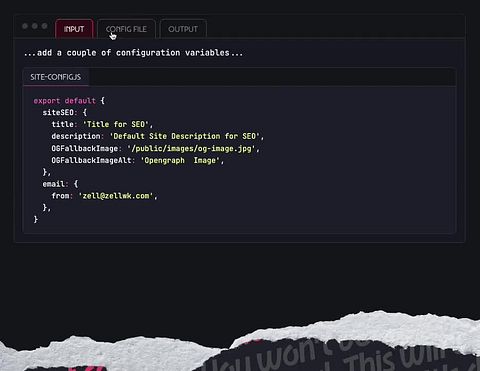Click the title 'Title for SEO' line
The width and height of the screenshot is (480, 371).
(102, 124)
